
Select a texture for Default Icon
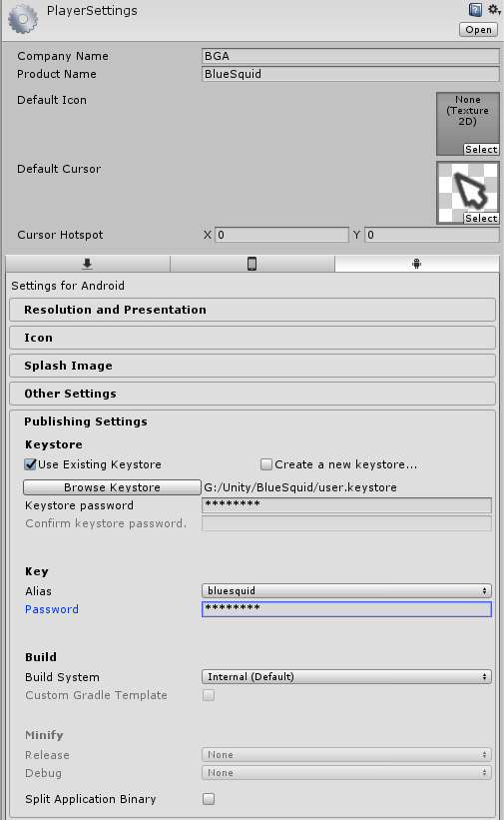(481, 150)
